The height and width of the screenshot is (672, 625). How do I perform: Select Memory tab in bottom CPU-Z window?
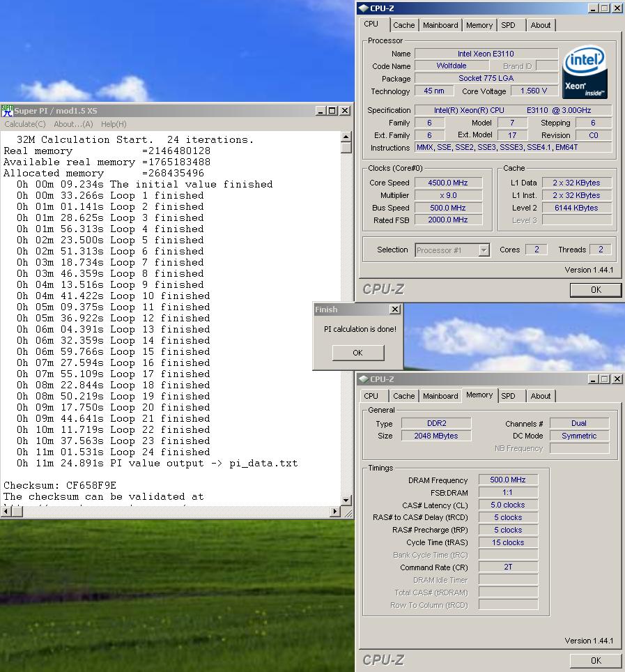(x=479, y=395)
